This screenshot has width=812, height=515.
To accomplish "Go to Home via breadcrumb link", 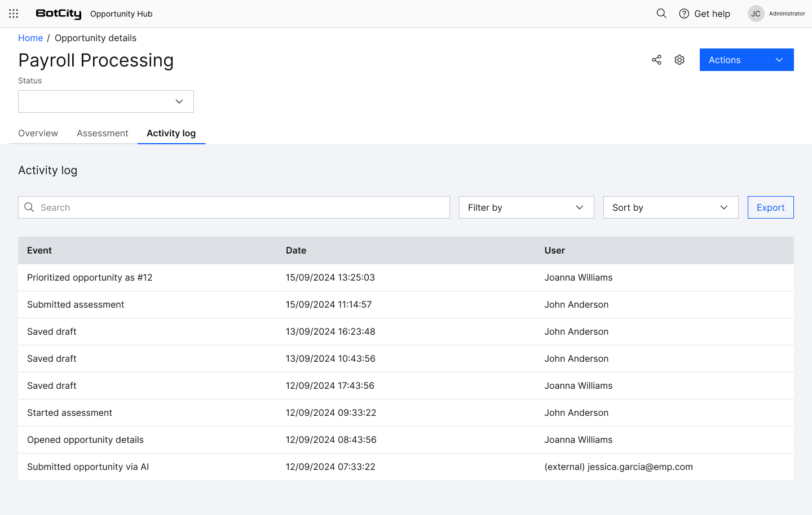I will (30, 38).
